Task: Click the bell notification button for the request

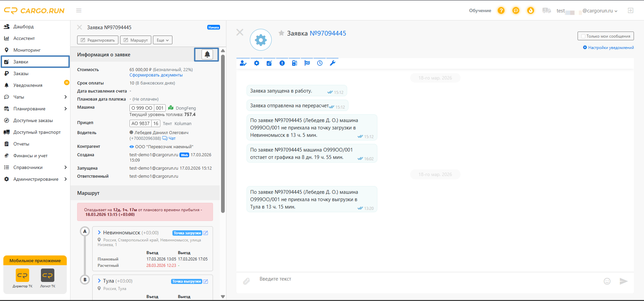Action: click(207, 54)
